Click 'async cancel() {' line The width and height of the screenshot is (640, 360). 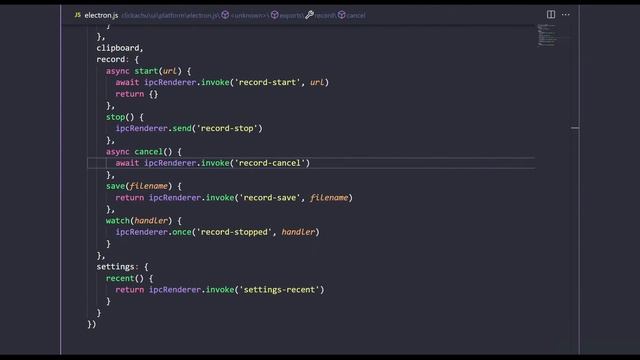click(x=144, y=152)
